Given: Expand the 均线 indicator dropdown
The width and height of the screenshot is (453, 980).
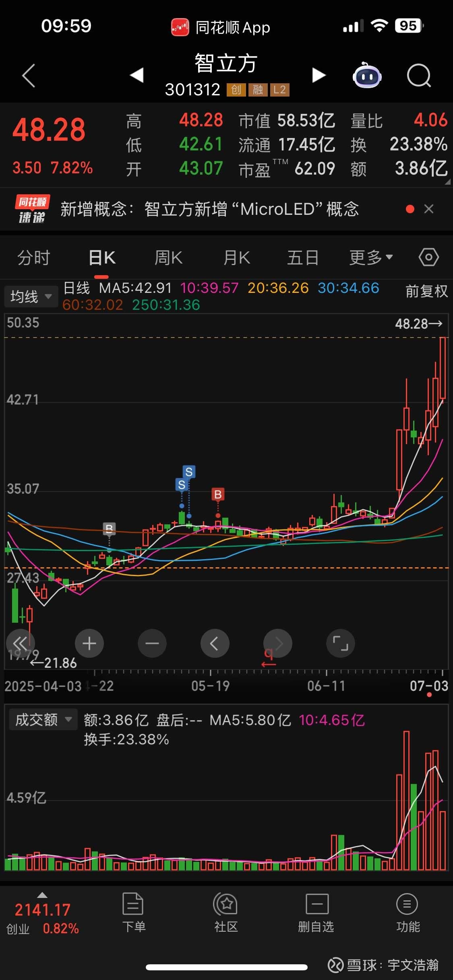Looking at the screenshot, I should 31,296.
